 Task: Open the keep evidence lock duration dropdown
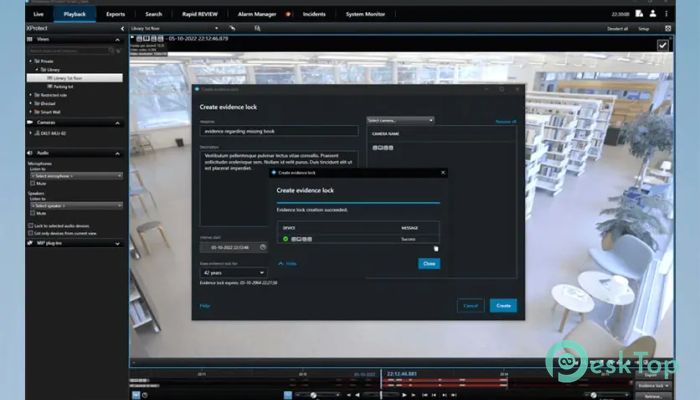point(233,273)
